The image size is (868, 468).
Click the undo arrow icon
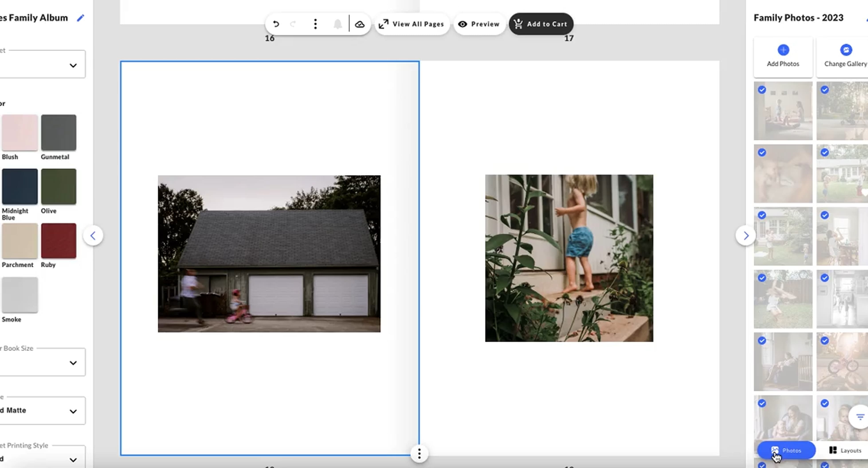pyautogui.click(x=276, y=24)
